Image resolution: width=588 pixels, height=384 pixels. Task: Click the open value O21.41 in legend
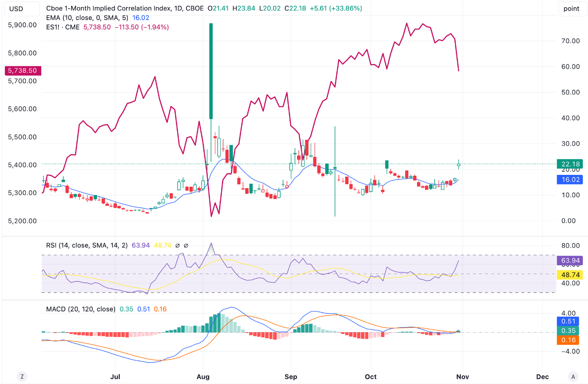coord(218,8)
